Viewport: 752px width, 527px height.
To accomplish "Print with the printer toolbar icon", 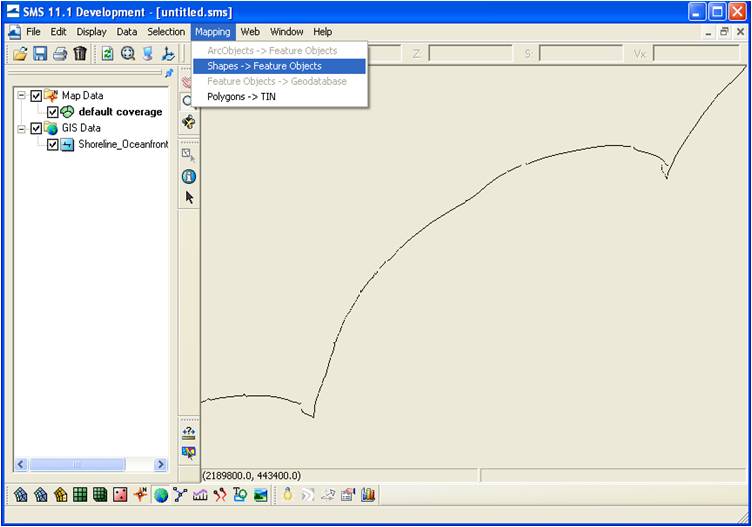I will click(60, 54).
